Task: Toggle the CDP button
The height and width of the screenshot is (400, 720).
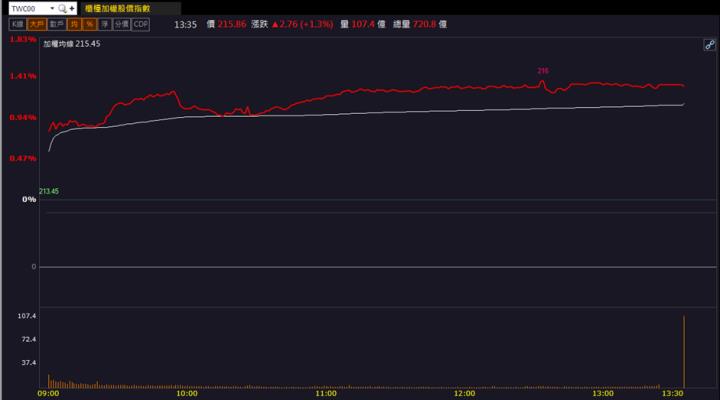Action: (141, 24)
